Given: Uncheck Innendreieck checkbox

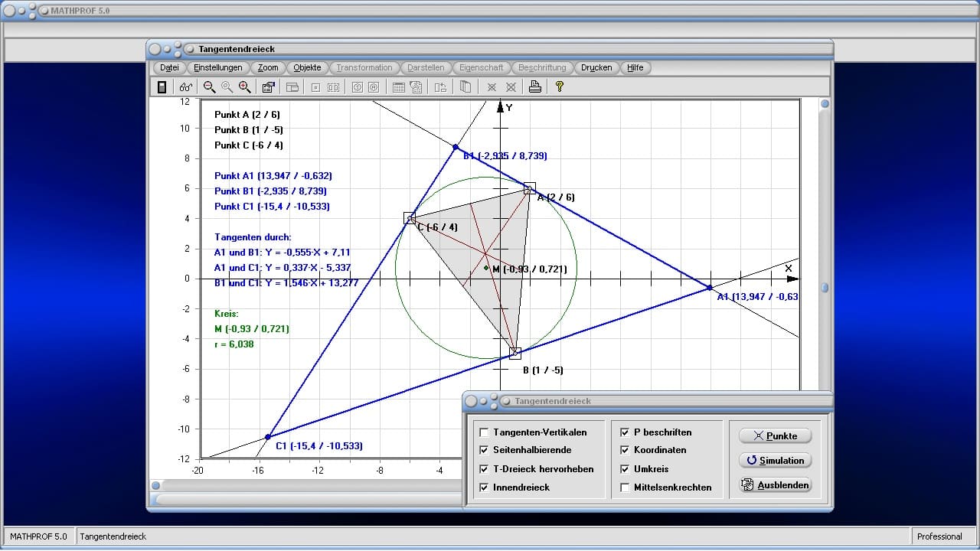Looking at the screenshot, I should (x=483, y=487).
